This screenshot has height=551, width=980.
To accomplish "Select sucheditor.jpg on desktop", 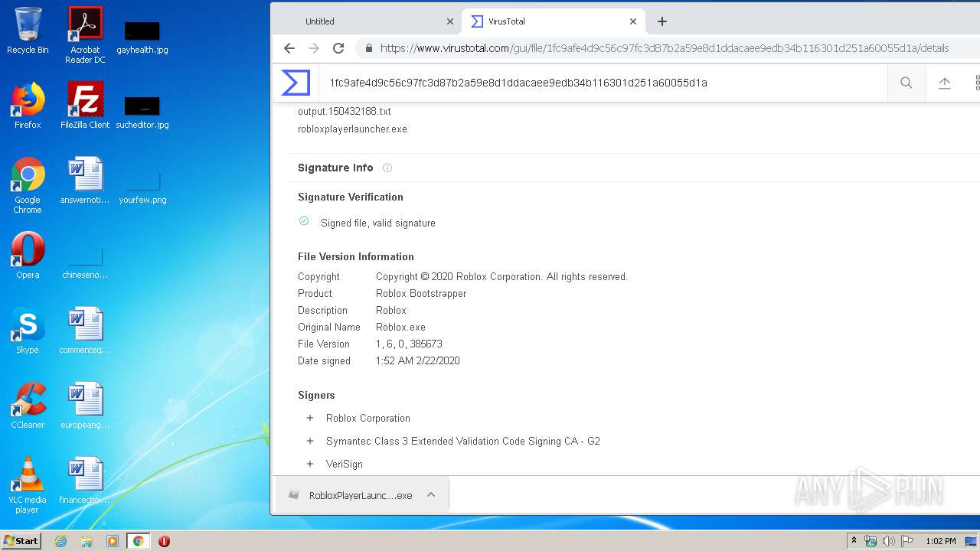I will (142, 112).
